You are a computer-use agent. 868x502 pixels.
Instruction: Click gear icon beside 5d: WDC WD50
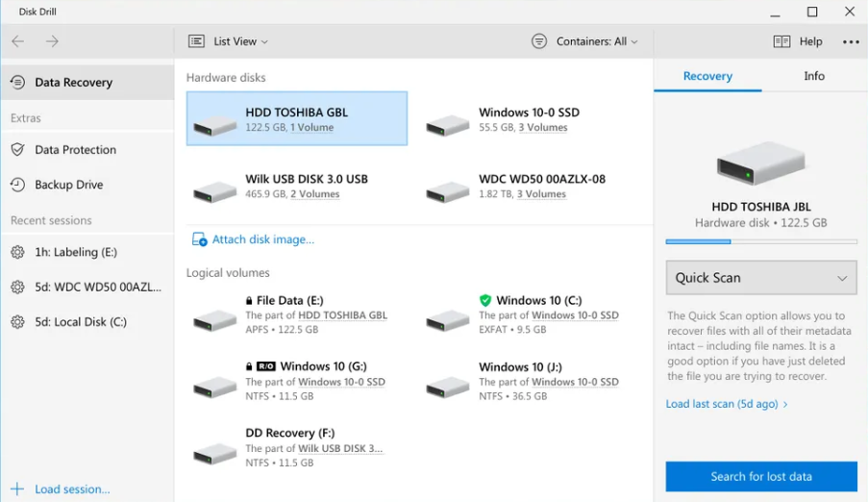click(x=17, y=287)
